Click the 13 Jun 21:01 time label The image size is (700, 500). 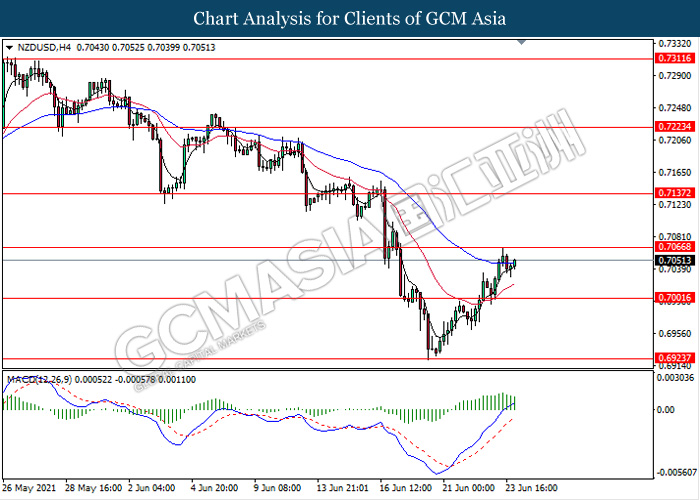[343, 488]
